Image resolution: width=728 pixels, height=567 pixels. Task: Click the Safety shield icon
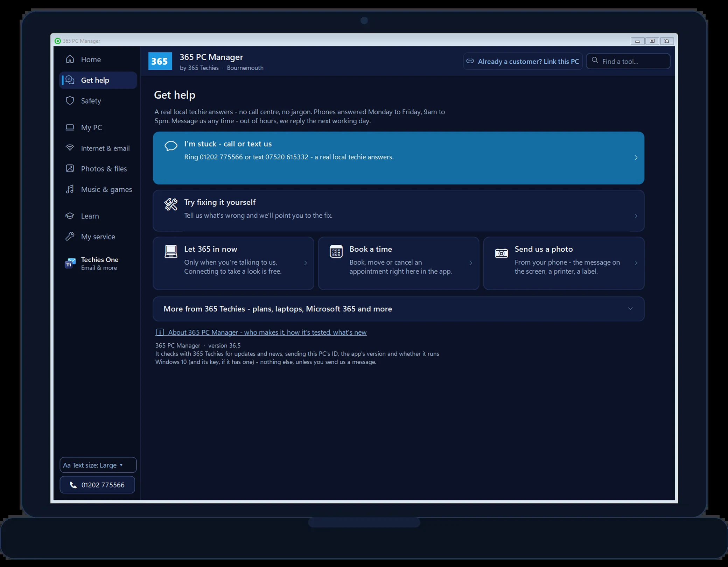70,101
